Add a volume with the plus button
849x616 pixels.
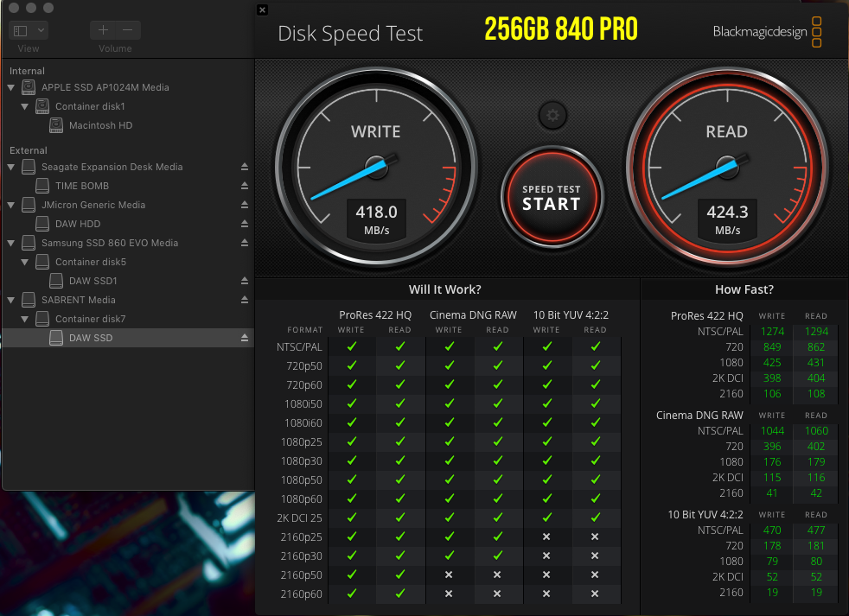coord(103,30)
